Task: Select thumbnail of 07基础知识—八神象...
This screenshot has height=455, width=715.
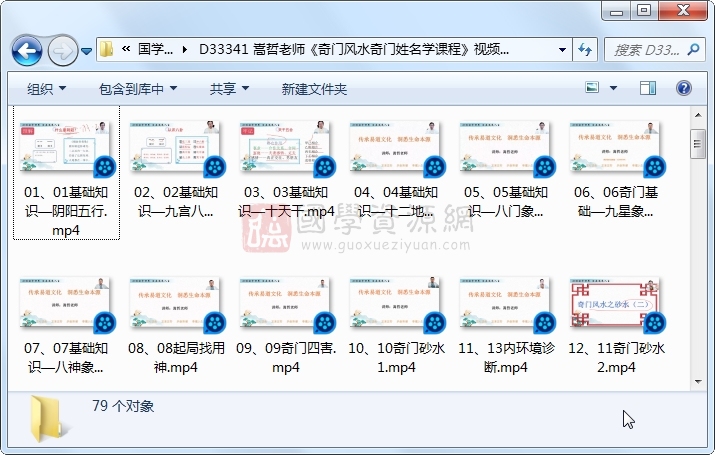Action: 67,304
